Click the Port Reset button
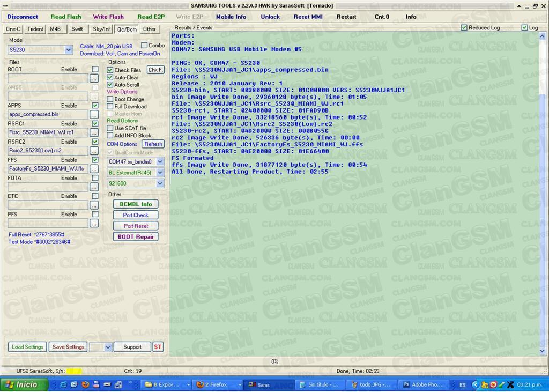 tap(136, 226)
